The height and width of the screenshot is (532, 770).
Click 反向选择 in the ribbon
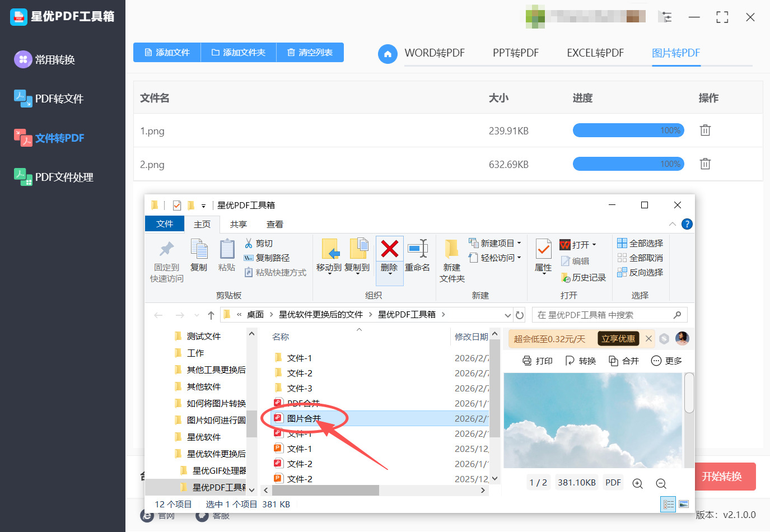[x=640, y=273]
